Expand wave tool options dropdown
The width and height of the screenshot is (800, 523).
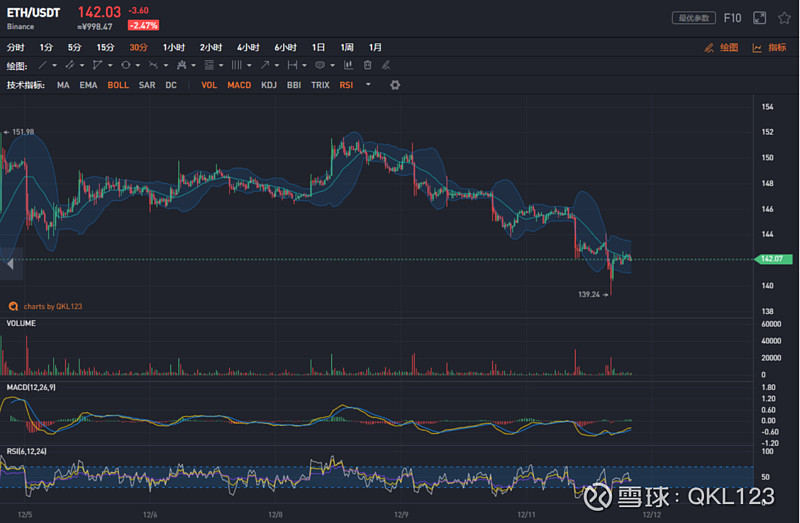coord(165,65)
